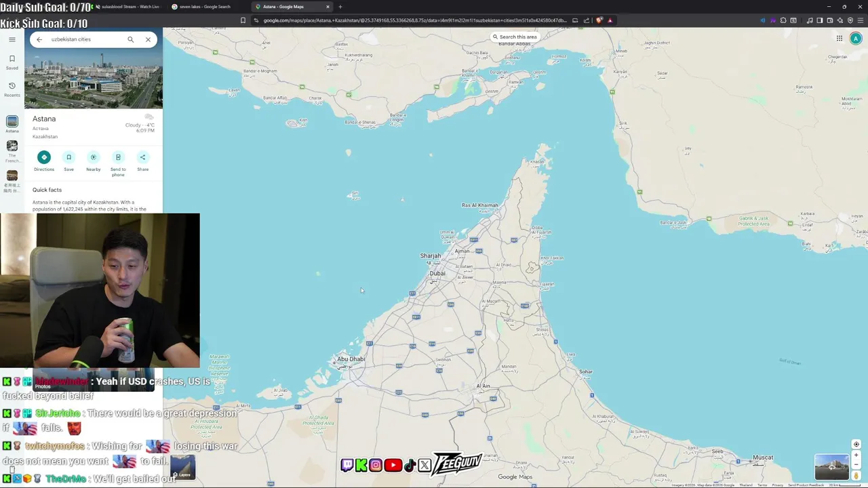Screen dimensions: 868x488
Task: Close the Astana Google Maps tab
Action: click(328, 7)
